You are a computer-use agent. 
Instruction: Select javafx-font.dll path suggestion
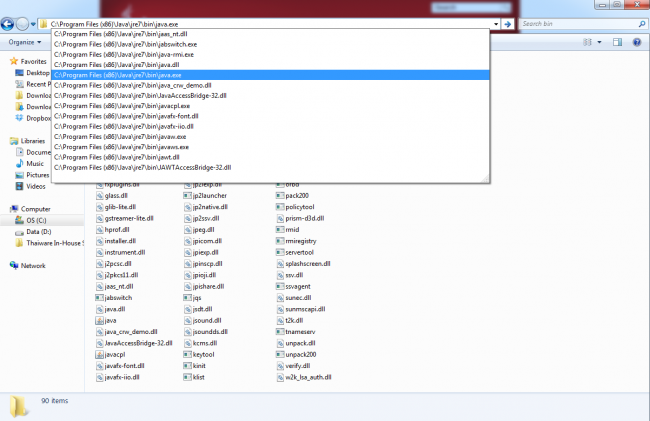click(270, 116)
